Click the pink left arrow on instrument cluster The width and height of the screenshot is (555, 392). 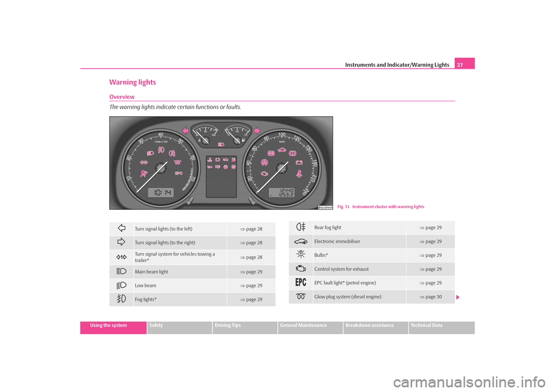[186, 131]
